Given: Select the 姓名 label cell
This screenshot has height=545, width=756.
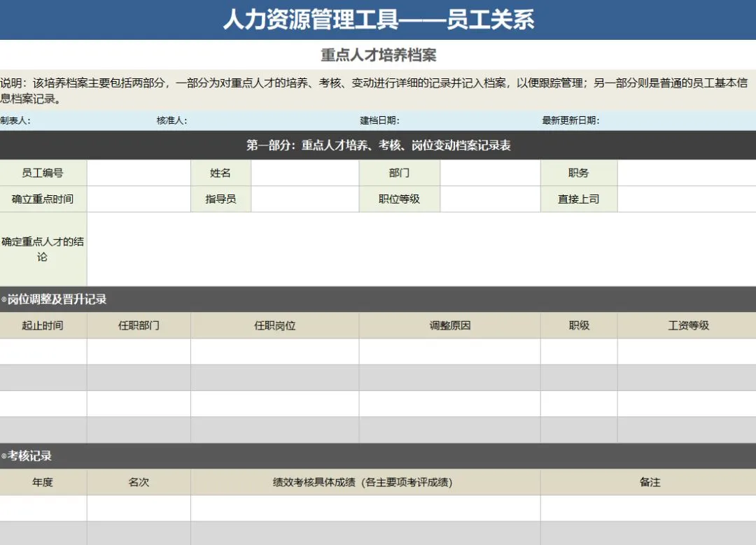Looking at the screenshot, I should [220, 173].
